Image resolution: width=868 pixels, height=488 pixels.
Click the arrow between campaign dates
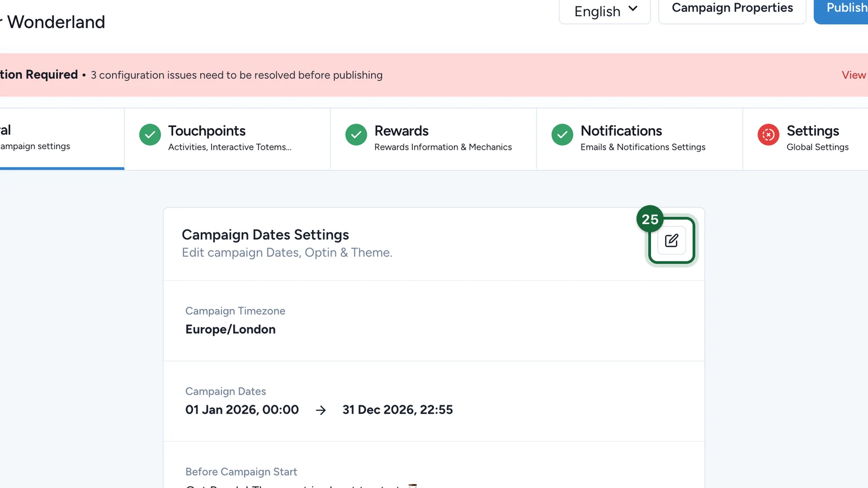(321, 410)
